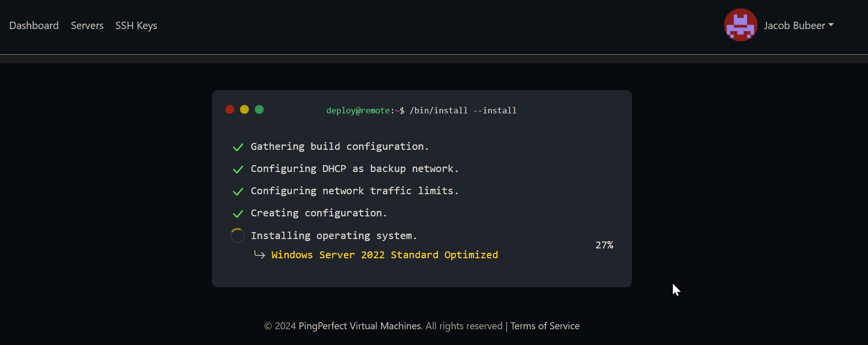Image resolution: width=868 pixels, height=345 pixels.
Task: Click the loading spinner for Installing operating system
Action: (238, 236)
